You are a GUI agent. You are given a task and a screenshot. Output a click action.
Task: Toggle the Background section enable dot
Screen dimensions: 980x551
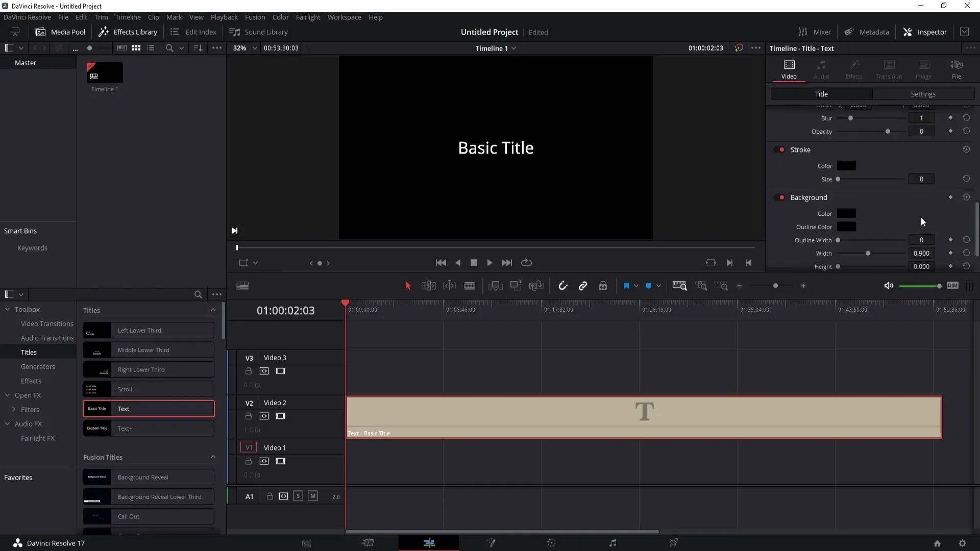point(783,197)
